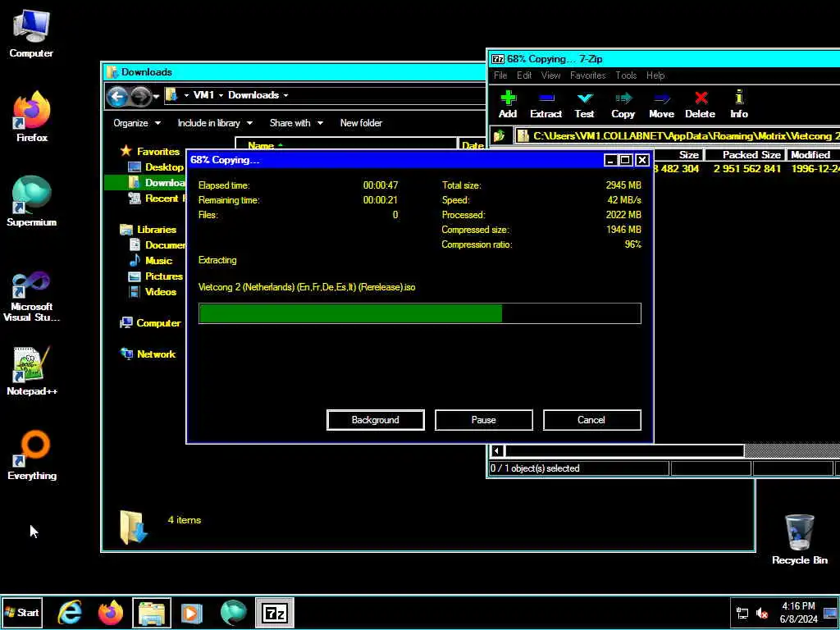Open the Help menu in 7-Zip
This screenshot has width=840, height=630.
pyautogui.click(x=655, y=75)
